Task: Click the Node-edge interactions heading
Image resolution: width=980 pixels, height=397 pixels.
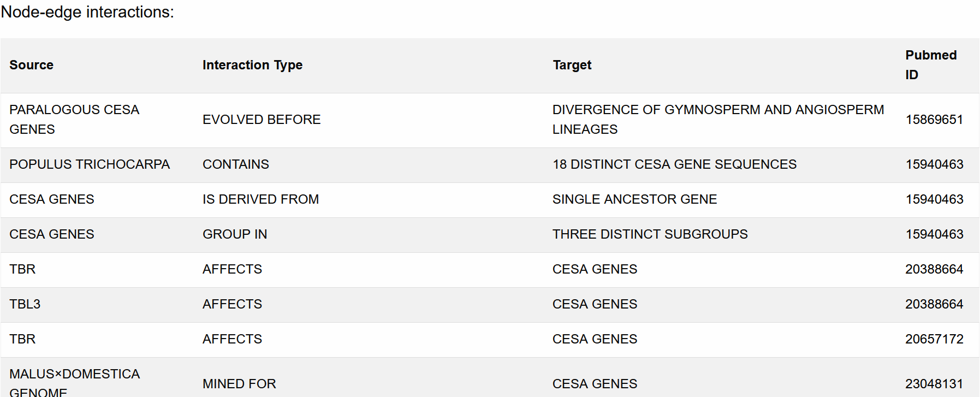Action: pos(87,11)
